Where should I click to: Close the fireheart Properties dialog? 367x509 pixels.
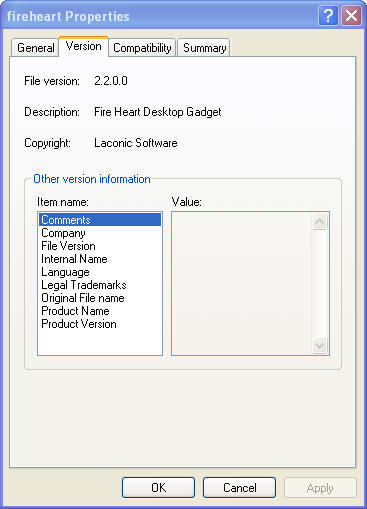coord(351,16)
